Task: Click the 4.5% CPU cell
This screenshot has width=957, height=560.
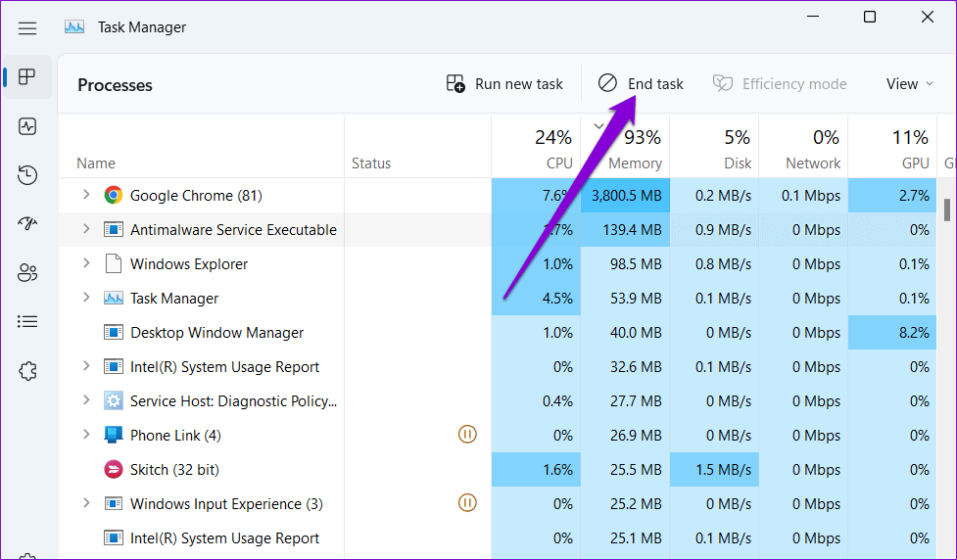Action: [x=536, y=299]
